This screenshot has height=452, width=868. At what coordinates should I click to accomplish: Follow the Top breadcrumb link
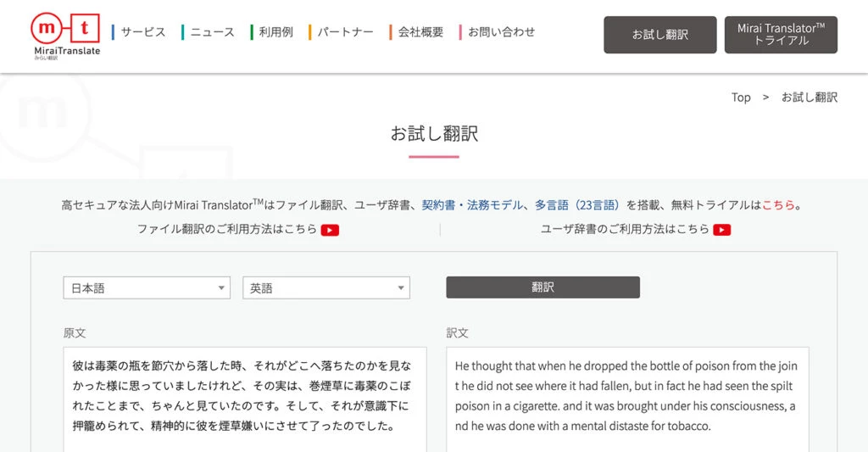741,98
